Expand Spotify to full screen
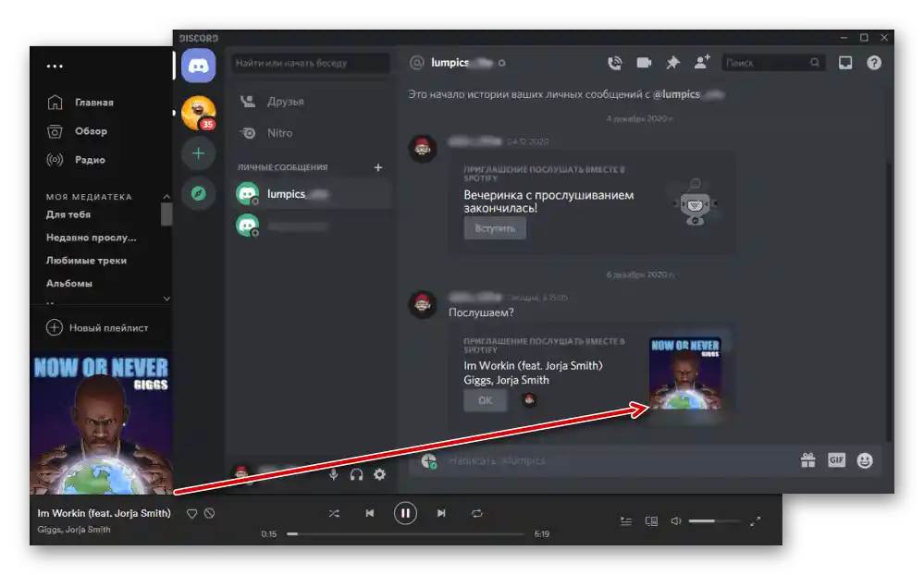 (x=756, y=520)
